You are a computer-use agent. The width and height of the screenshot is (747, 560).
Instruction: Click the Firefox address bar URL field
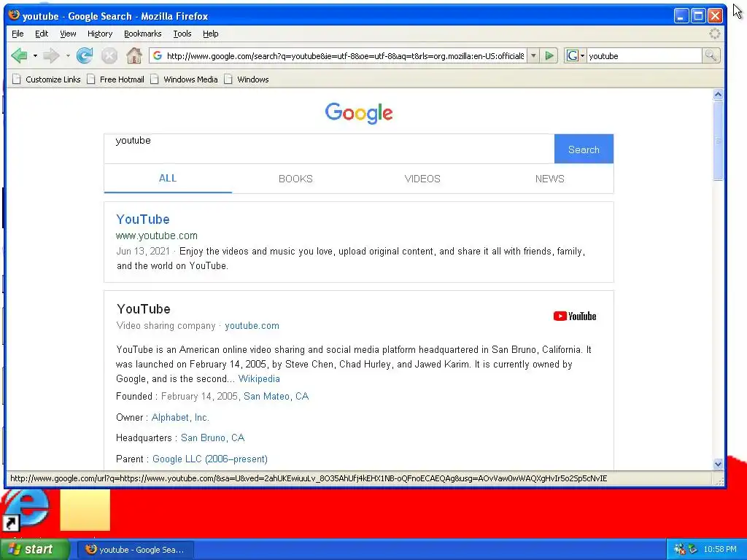(345, 55)
